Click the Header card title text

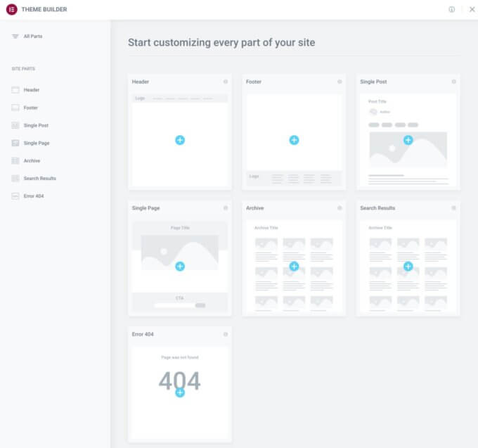point(141,82)
